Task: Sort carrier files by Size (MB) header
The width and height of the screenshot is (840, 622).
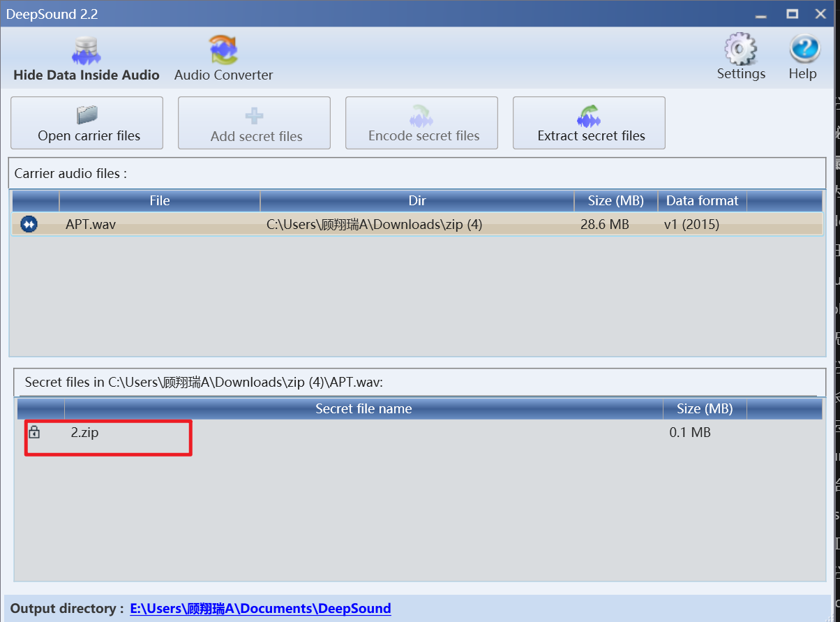Action: point(615,201)
